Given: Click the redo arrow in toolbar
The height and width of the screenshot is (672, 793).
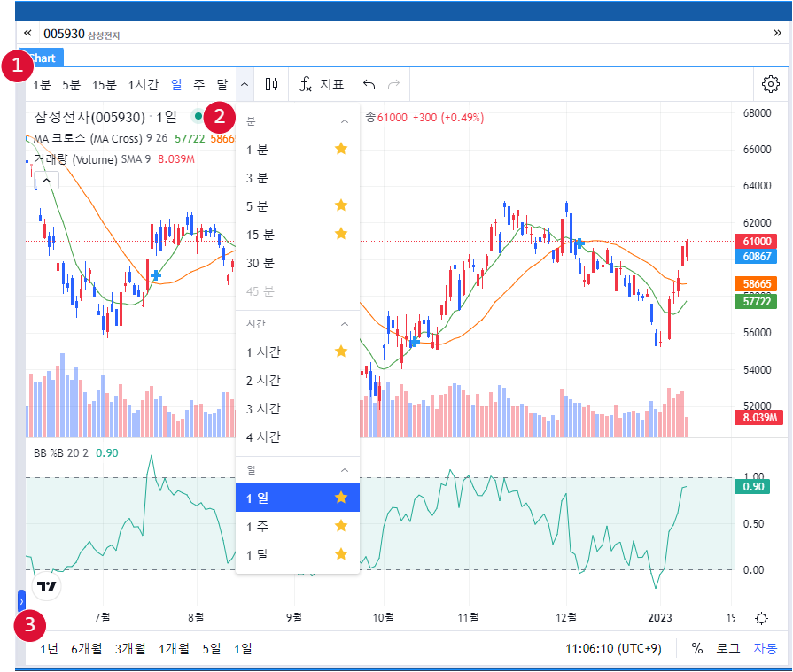Looking at the screenshot, I should (393, 85).
